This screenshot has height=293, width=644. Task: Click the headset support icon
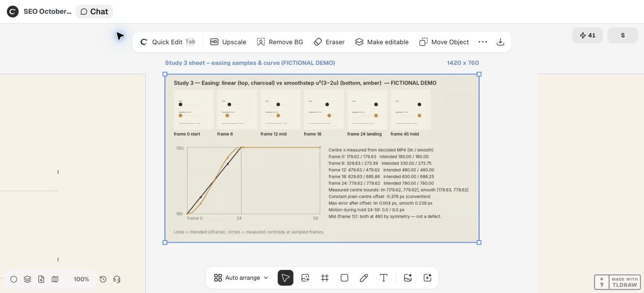(117, 279)
